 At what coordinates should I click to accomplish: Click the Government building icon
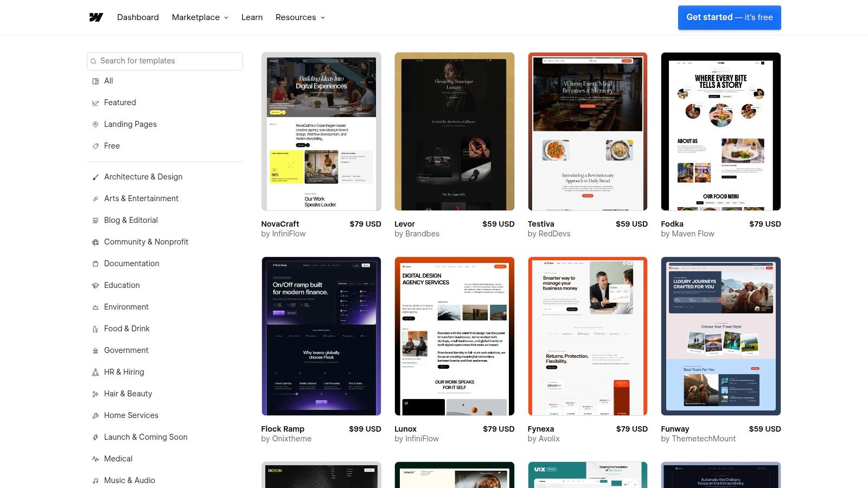click(x=95, y=351)
